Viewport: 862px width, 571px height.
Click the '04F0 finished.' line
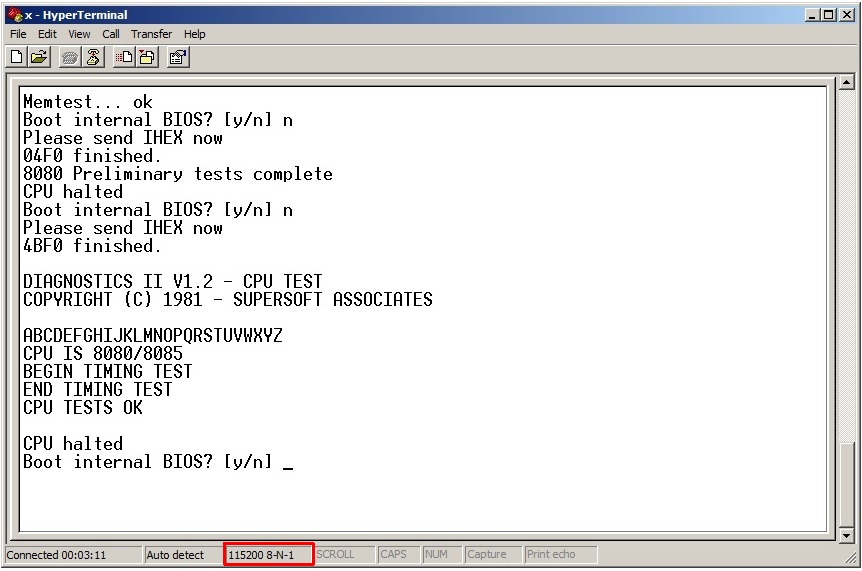click(x=92, y=156)
